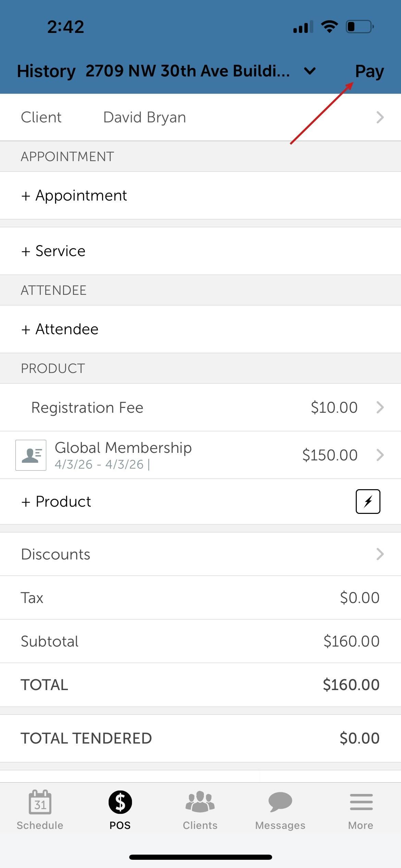The width and height of the screenshot is (401, 868).
Task: Expand the location dropdown arrow
Action: (x=310, y=71)
